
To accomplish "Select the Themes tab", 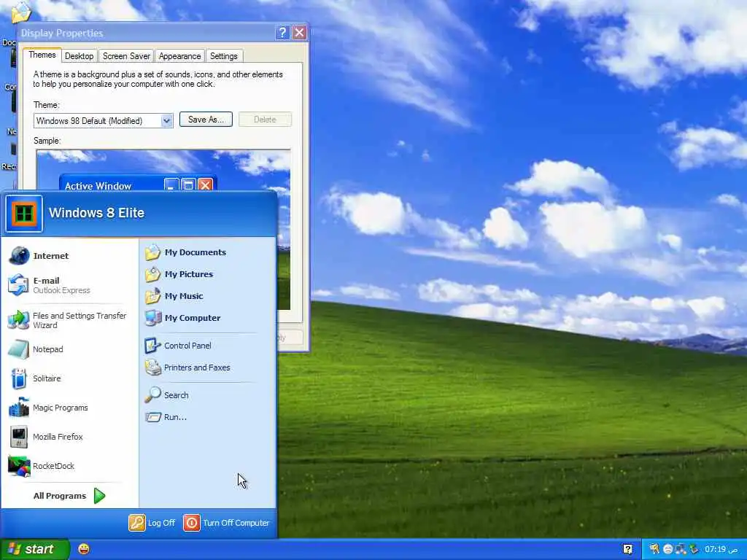I will [42, 55].
